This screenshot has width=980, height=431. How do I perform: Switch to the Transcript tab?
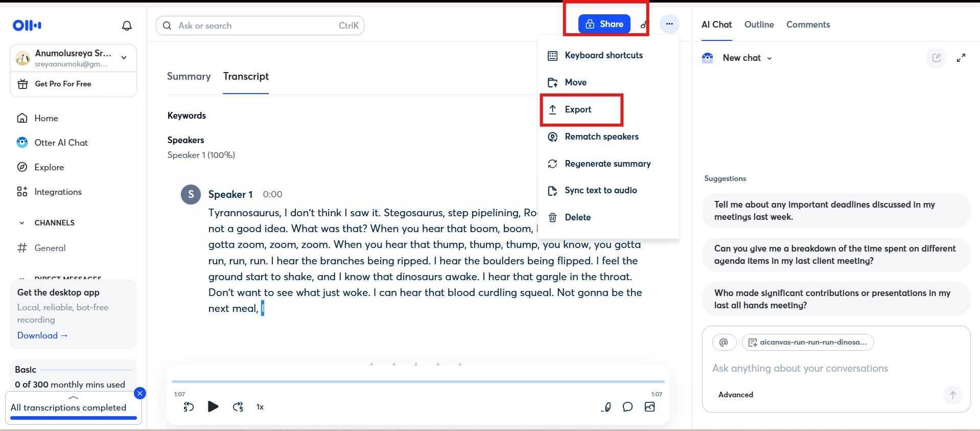[246, 76]
